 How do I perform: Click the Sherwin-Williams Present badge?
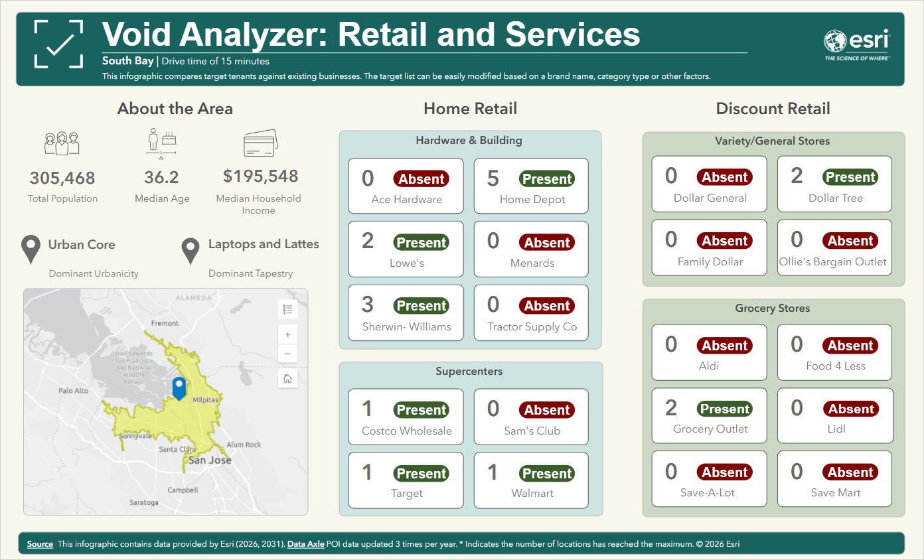pos(422,306)
